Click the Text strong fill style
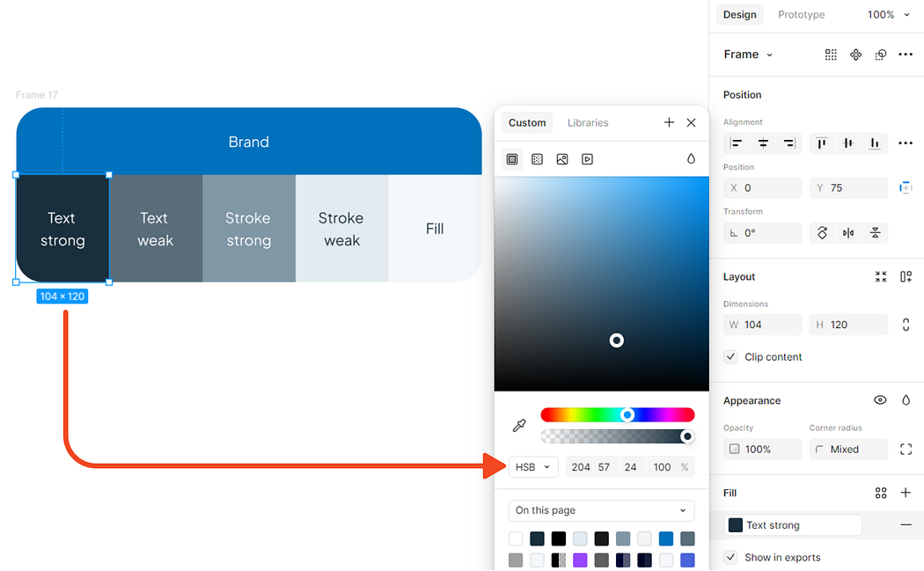This screenshot has height=571, width=924. tap(793, 525)
